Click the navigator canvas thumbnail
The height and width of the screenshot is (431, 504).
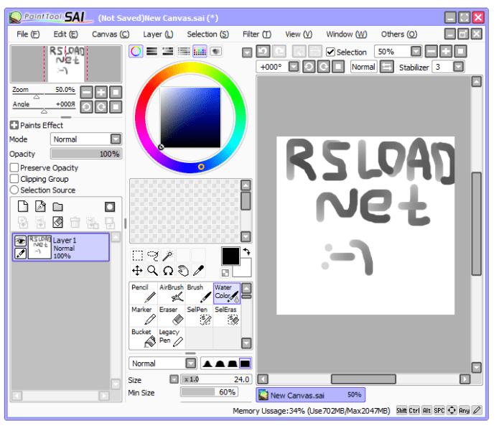66,64
